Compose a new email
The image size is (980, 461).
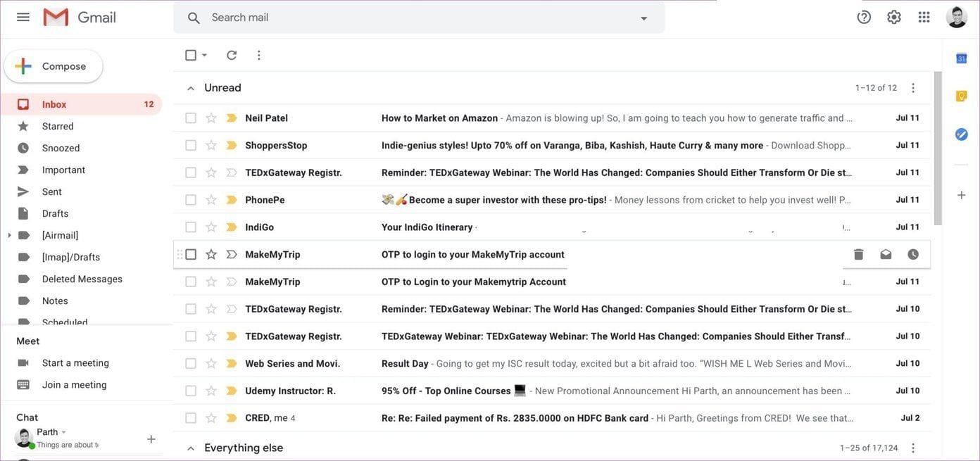[x=54, y=66]
